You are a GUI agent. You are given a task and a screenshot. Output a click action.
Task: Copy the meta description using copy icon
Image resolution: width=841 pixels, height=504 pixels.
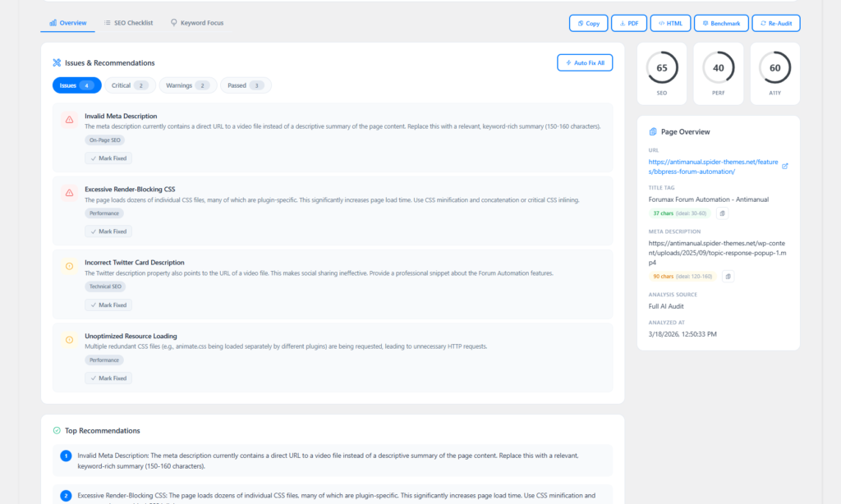(727, 277)
